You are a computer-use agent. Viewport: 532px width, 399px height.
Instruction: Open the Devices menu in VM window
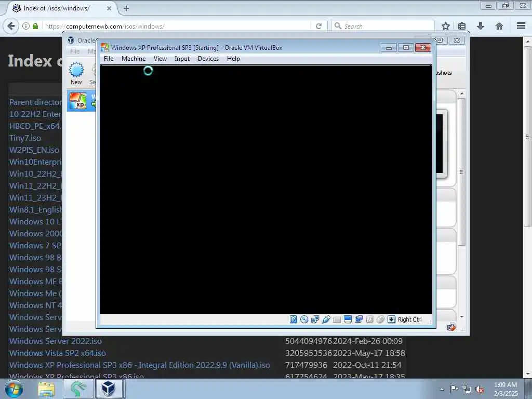click(208, 59)
